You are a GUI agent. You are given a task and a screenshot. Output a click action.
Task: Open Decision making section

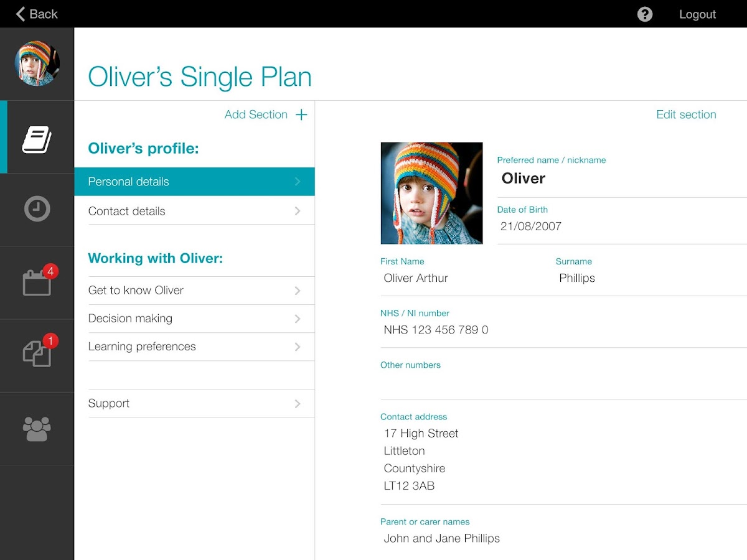click(194, 319)
